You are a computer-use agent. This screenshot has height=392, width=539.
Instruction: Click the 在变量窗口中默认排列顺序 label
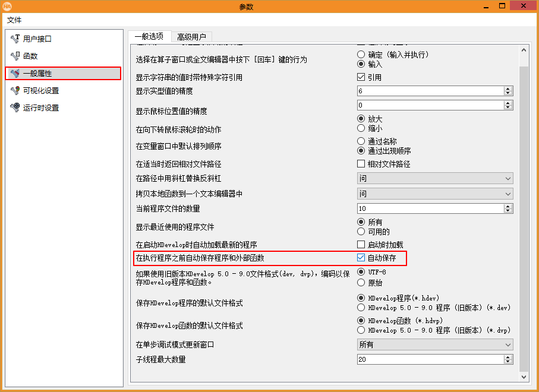click(178, 146)
